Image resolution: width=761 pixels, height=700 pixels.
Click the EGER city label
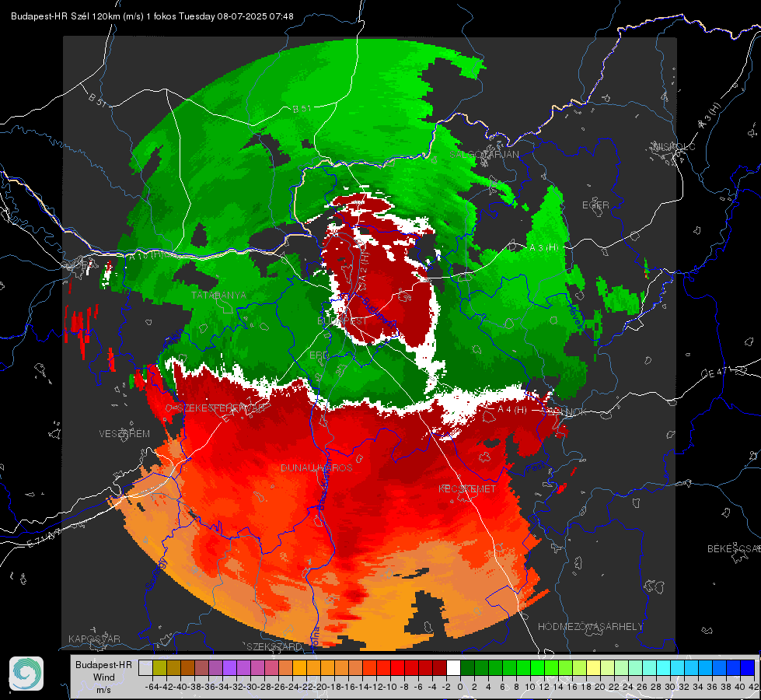(x=595, y=205)
